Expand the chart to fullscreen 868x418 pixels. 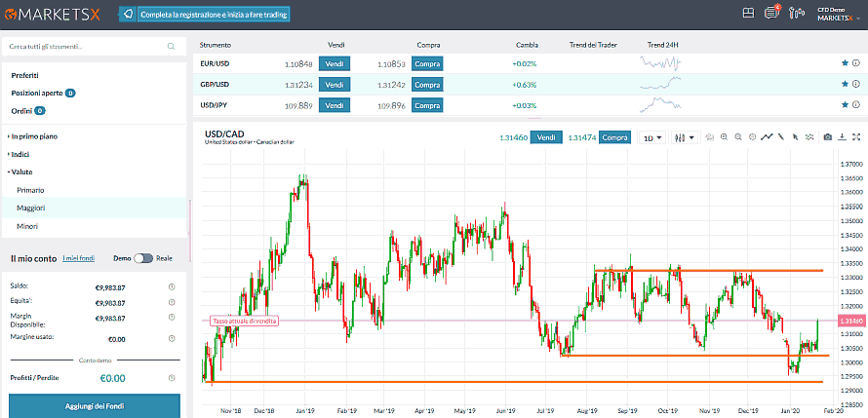[x=855, y=137]
